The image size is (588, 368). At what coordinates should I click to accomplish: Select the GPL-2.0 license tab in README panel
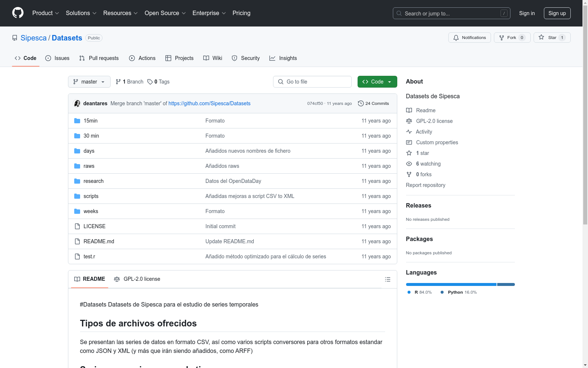tap(137, 279)
